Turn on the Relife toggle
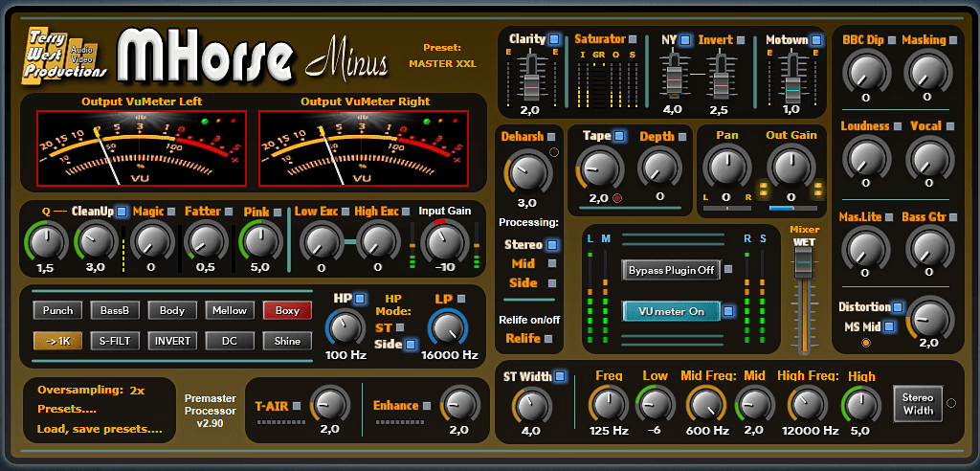 pyautogui.click(x=549, y=339)
